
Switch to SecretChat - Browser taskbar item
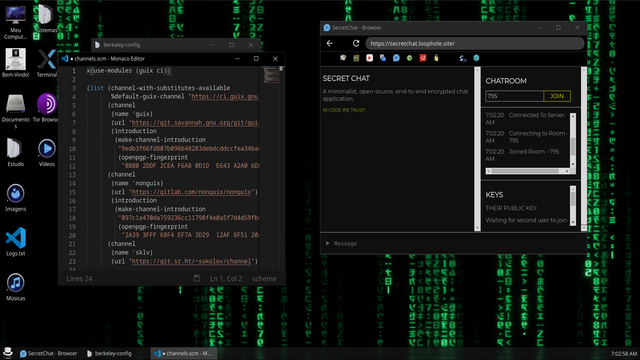coord(49,353)
